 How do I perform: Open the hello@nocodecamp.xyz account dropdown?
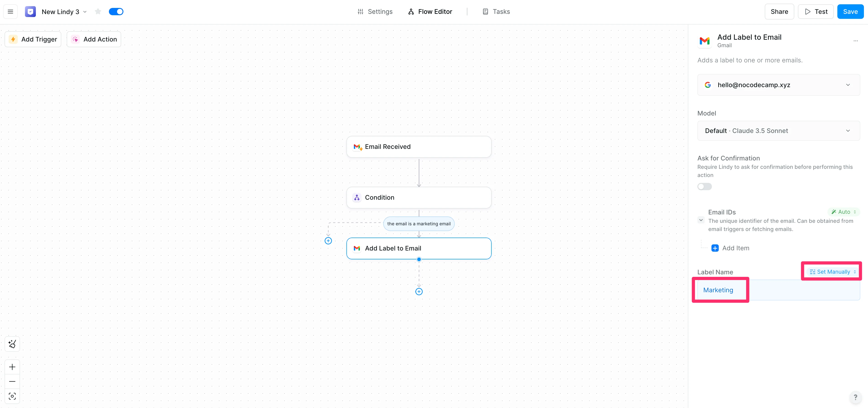point(778,85)
